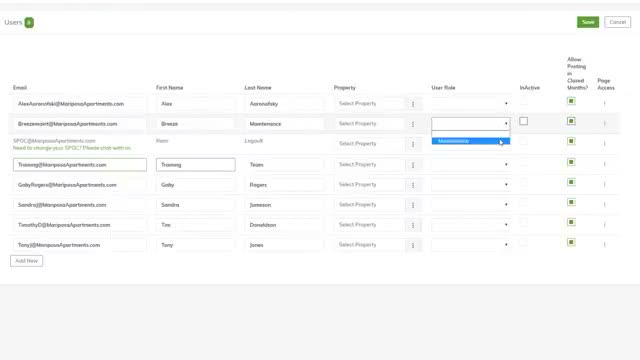Viewport: 640px width, 360px height.
Task: Click the SPOC change chat link
Action: coord(72,148)
